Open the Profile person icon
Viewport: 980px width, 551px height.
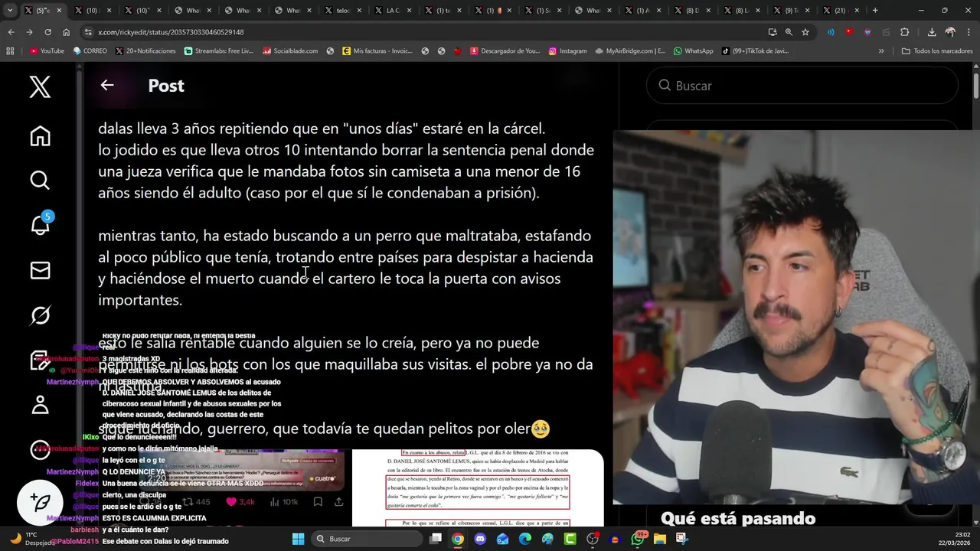[x=40, y=405]
